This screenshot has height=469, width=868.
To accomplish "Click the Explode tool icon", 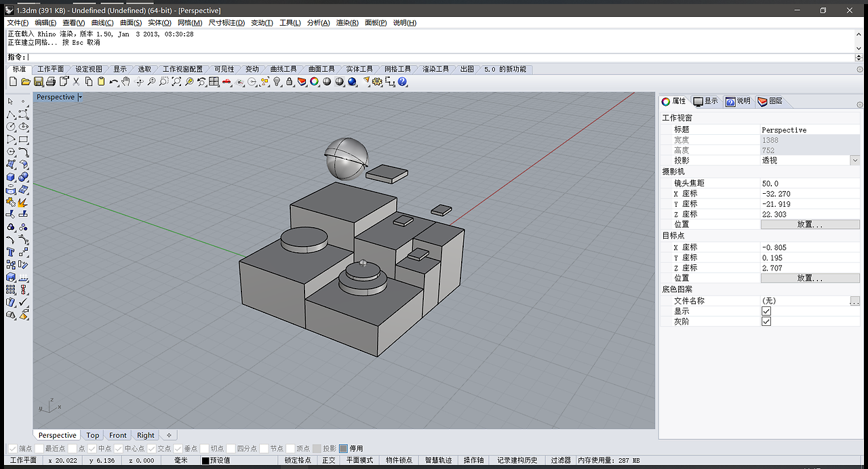I will [23, 201].
